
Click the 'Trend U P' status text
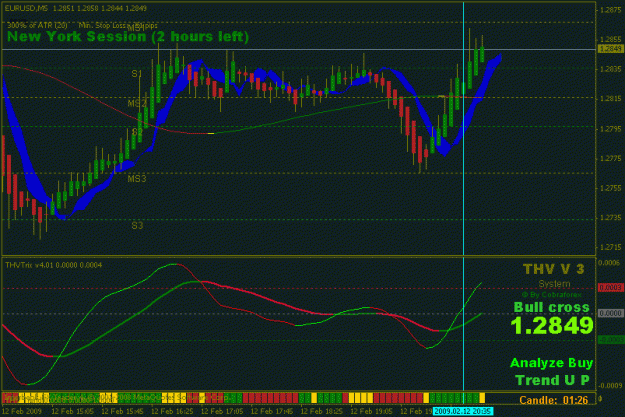[x=552, y=380]
